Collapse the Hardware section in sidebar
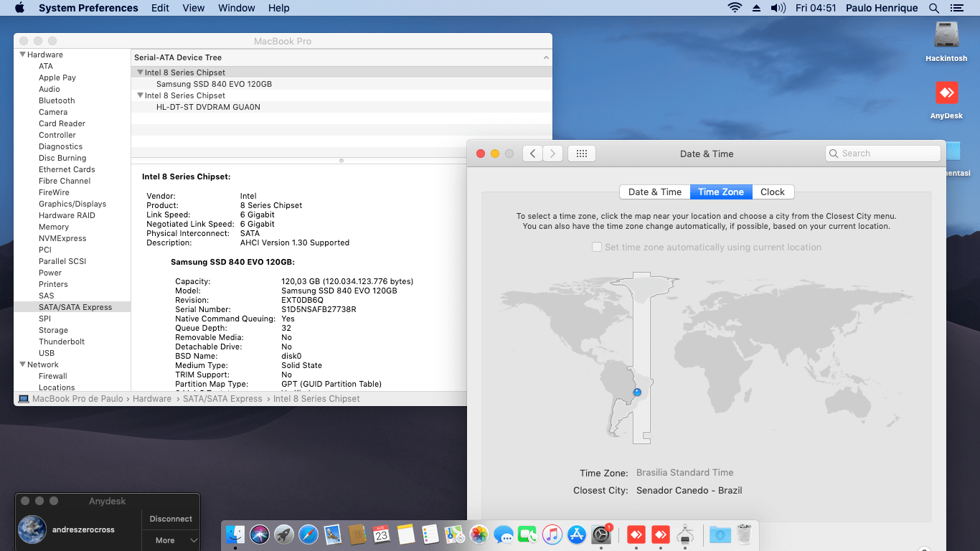The image size is (980, 551). [23, 55]
